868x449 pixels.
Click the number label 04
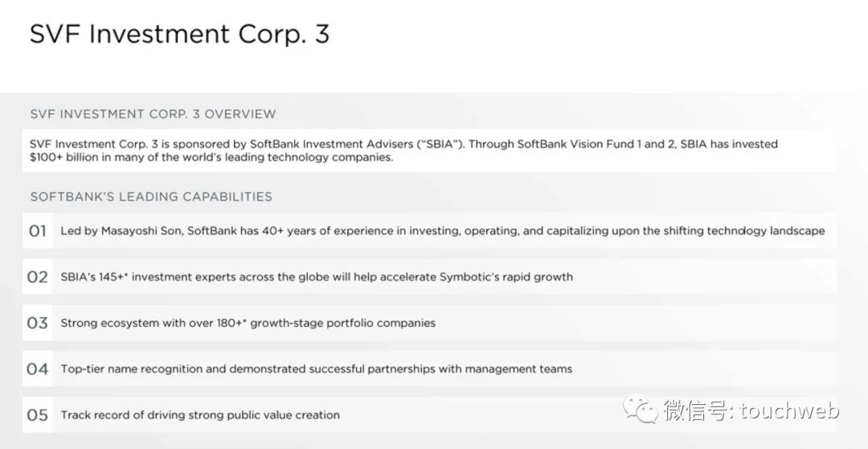point(38,369)
